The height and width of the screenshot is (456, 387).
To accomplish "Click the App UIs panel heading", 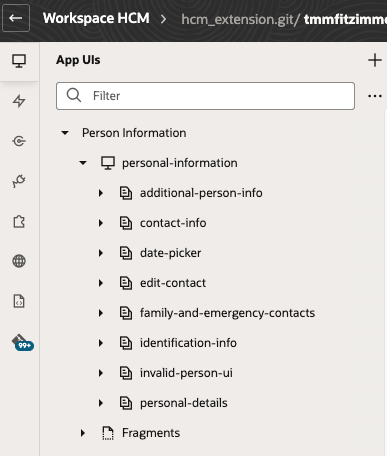I will pyautogui.click(x=78, y=60).
